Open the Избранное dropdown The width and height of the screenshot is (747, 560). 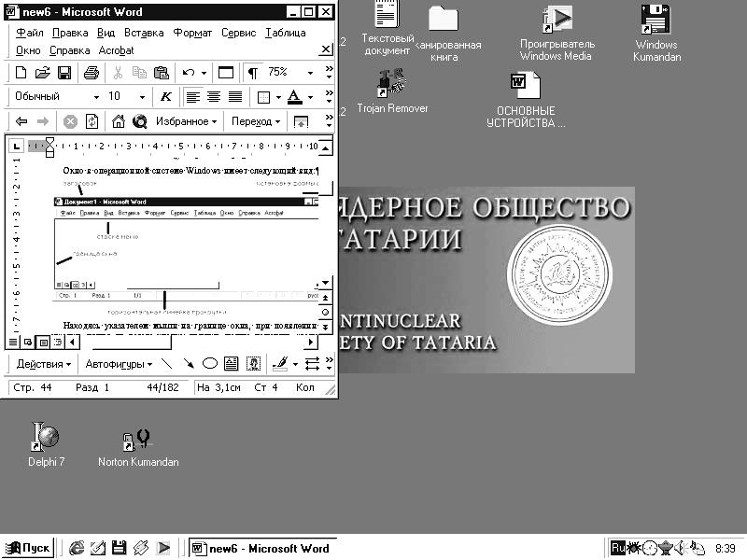(x=186, y=121)
